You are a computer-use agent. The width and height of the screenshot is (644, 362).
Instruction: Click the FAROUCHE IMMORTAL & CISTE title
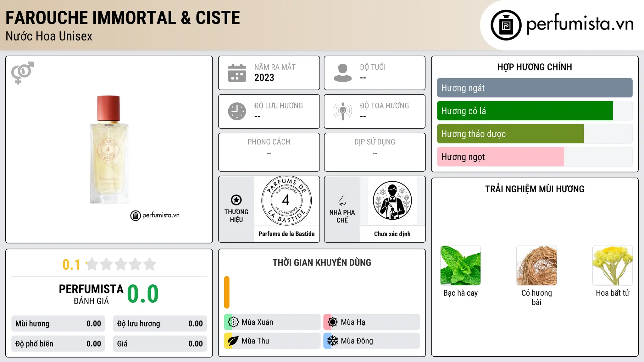point(123,18)
